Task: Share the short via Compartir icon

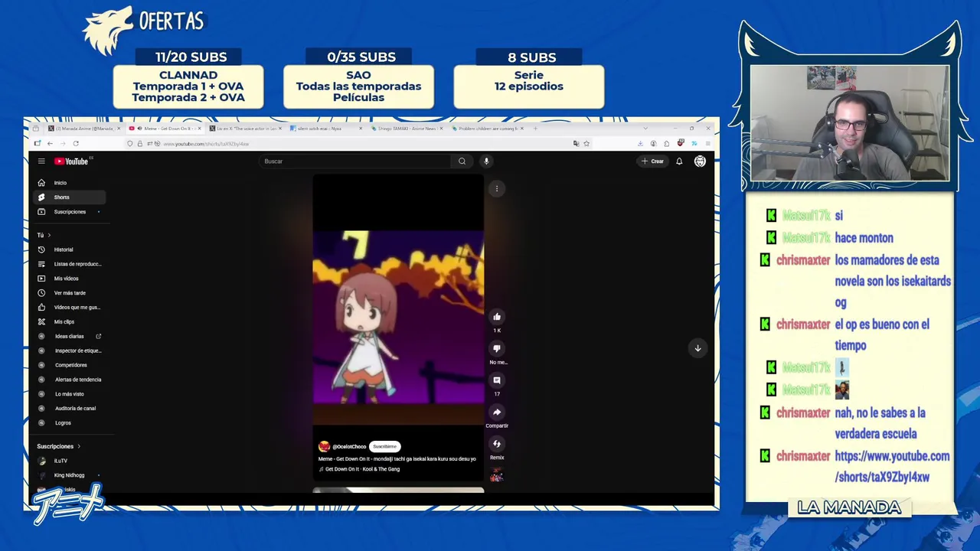Action: [497, 412]
